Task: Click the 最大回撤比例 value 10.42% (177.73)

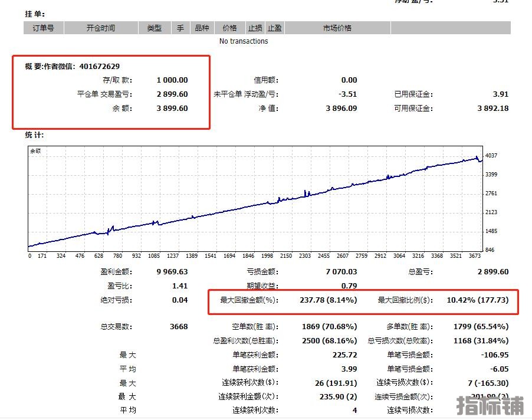Action: point(477,300)
